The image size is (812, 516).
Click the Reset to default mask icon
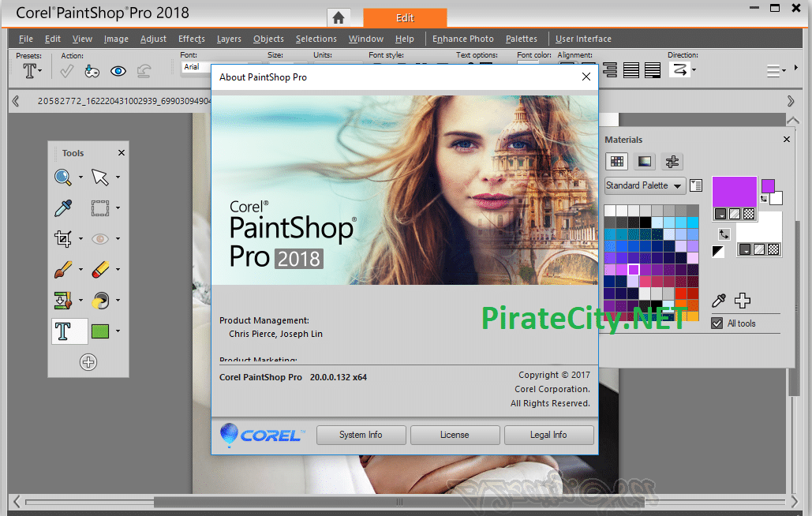92,71
